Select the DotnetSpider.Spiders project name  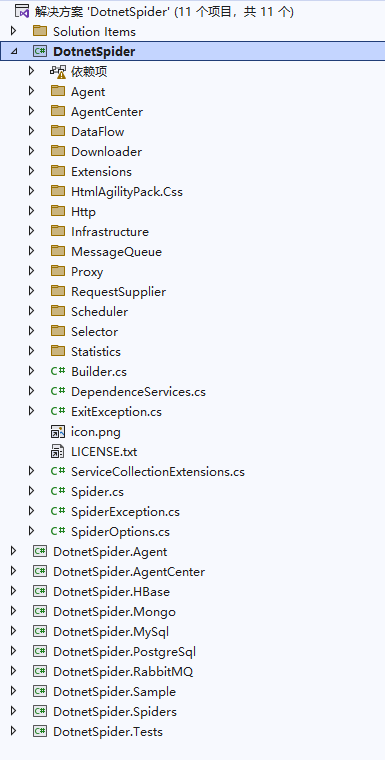point(115,712)
